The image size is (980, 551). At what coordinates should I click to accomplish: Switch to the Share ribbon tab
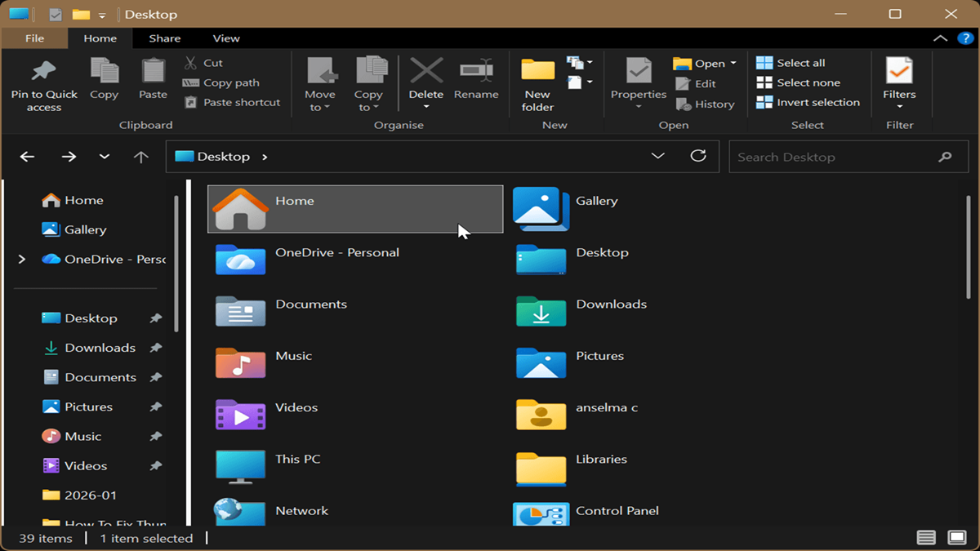tap(165, 38)
